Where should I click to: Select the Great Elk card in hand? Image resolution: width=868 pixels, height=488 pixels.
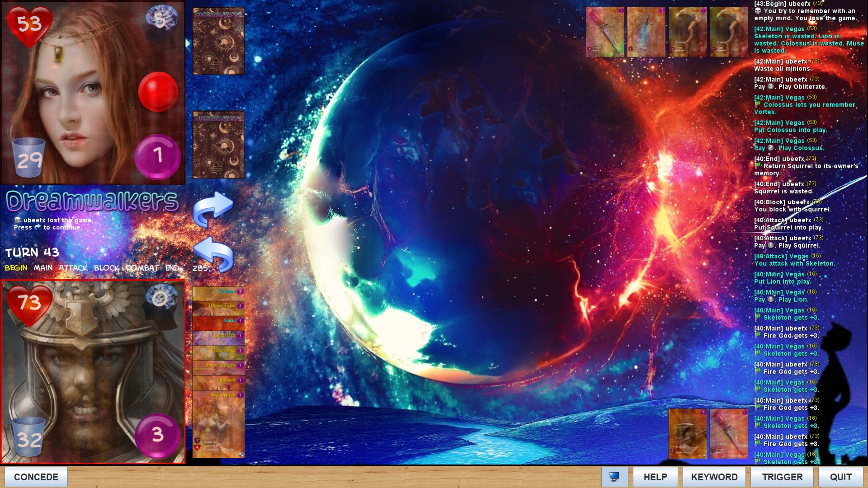218,338
